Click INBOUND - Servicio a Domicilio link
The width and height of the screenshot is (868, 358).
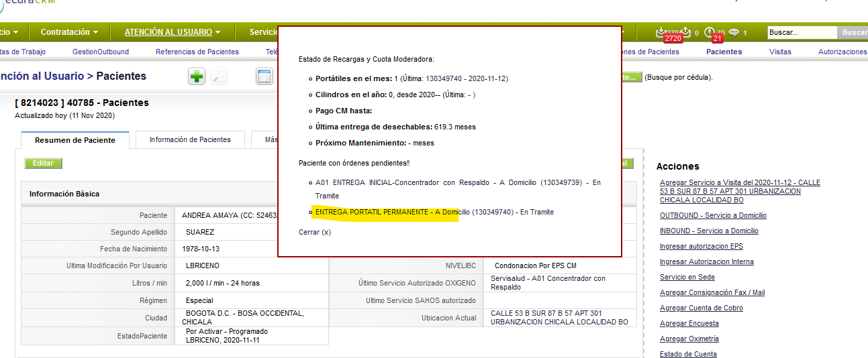coord(709,231)
